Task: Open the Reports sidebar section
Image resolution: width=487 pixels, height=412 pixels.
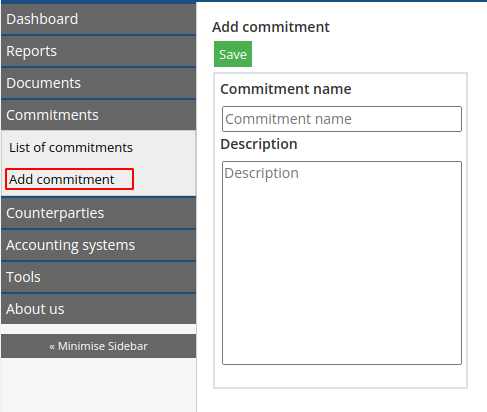Action: [98, 51]
